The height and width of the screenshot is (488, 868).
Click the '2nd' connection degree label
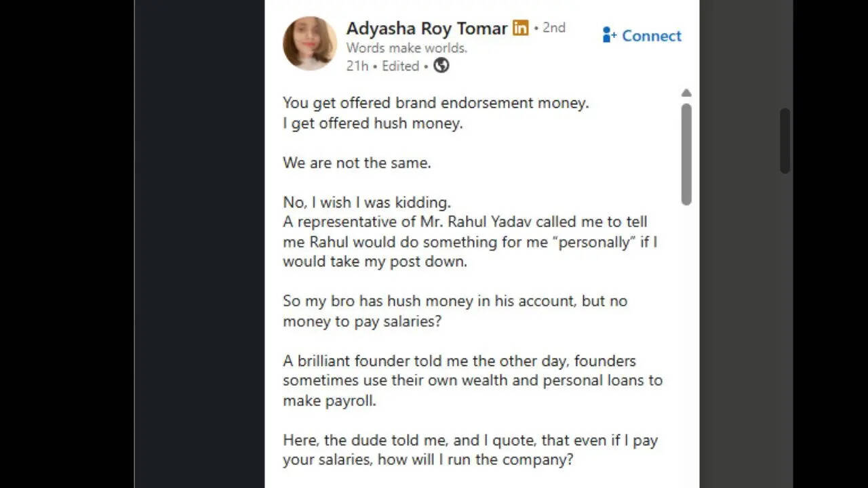coord(553,28)
